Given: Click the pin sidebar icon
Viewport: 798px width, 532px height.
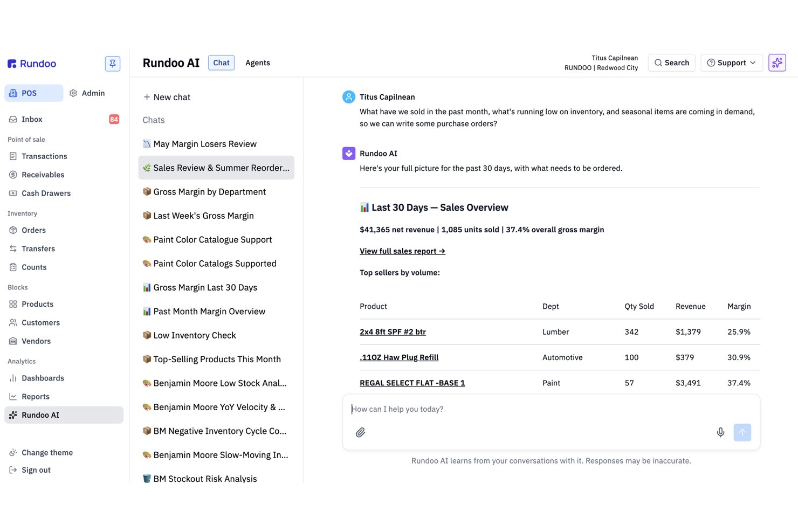Looking at the screenshot, I should click(x=113, y=64).
